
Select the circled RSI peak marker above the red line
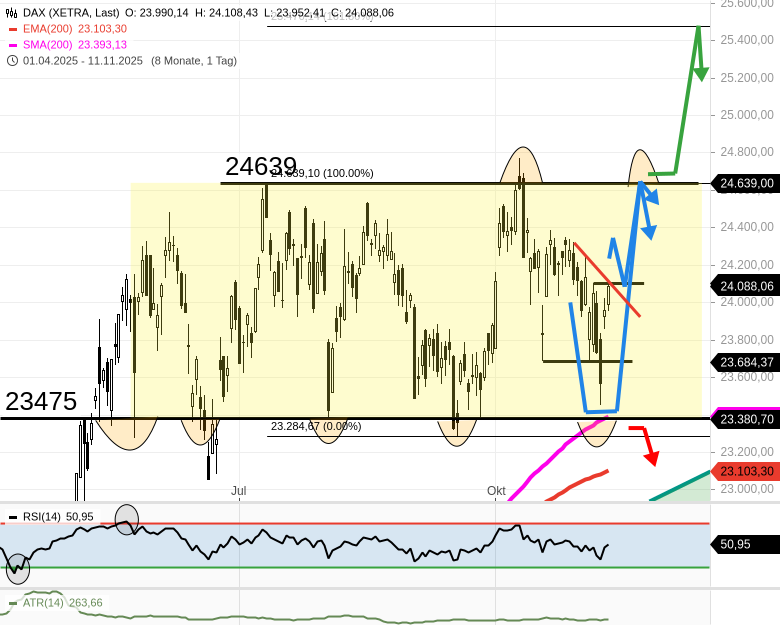point(127,518)
